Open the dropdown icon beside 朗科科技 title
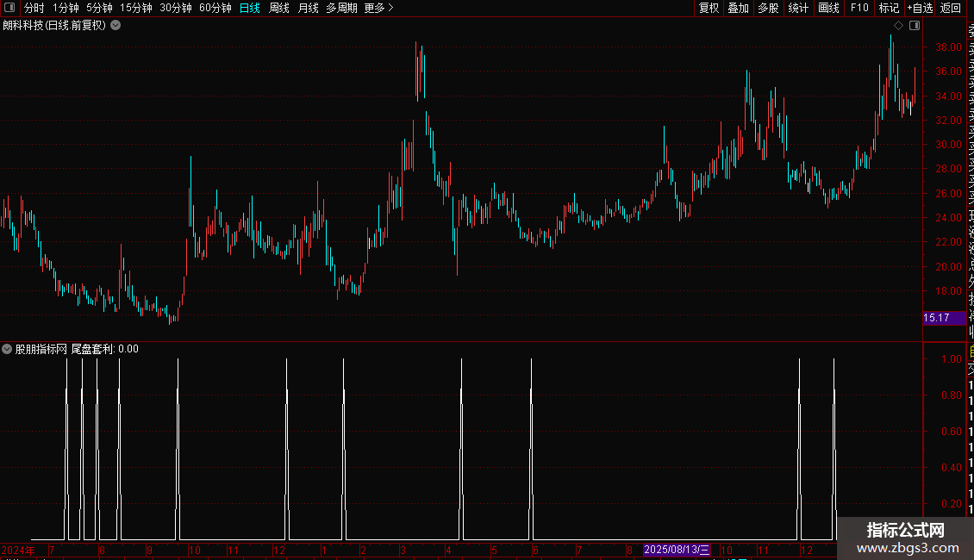Viewport: 974px width, 560px height. pos(116,26)
